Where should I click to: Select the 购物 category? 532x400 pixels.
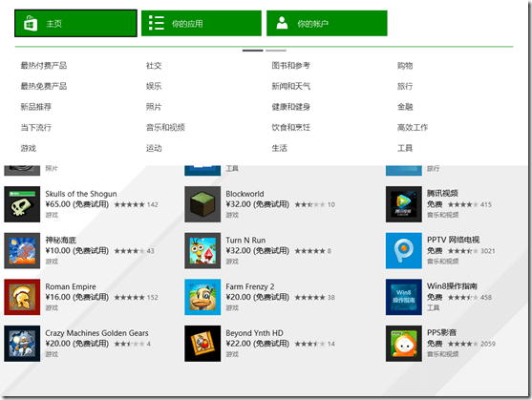[x=405, y=66]
